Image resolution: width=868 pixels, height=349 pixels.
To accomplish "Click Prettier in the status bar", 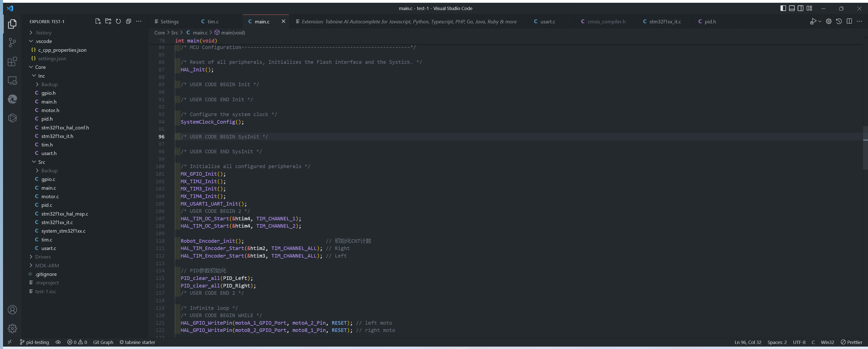I will (851, 342).
